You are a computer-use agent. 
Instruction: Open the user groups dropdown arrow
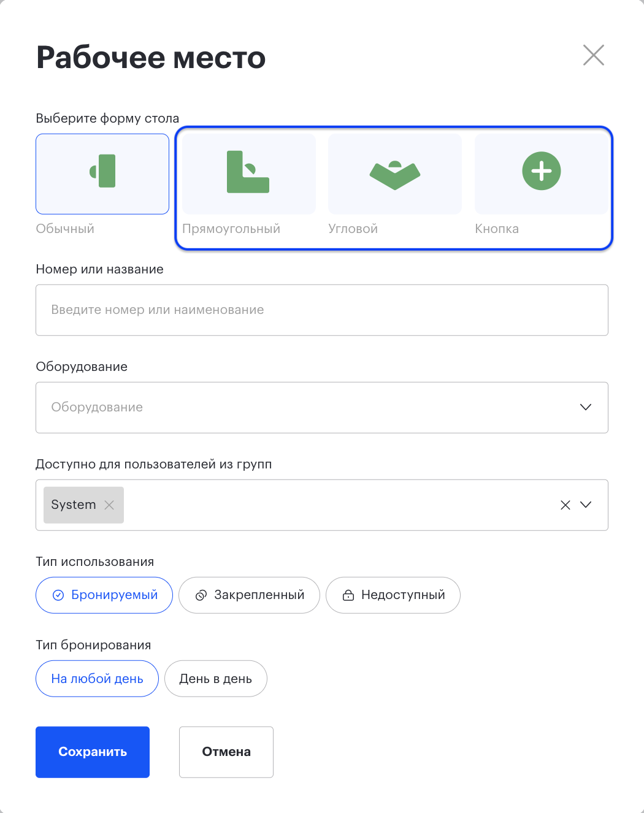coord(586,505)
